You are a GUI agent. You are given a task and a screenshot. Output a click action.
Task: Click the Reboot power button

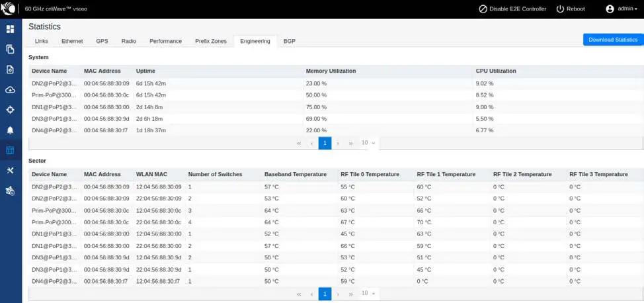click(x=571, y=9)
